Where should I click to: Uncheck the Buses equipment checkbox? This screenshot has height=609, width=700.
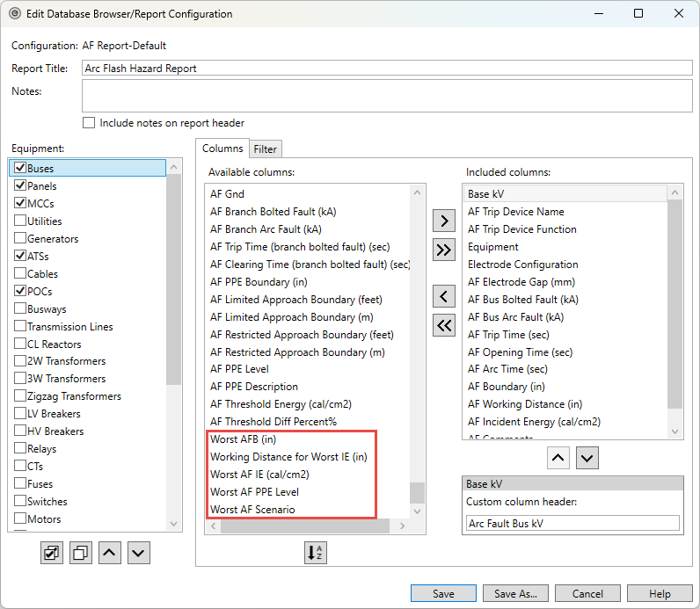[x=20, y=168]
